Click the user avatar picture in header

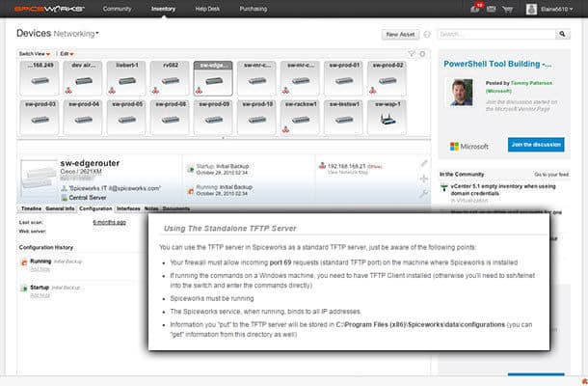point(531,9)
